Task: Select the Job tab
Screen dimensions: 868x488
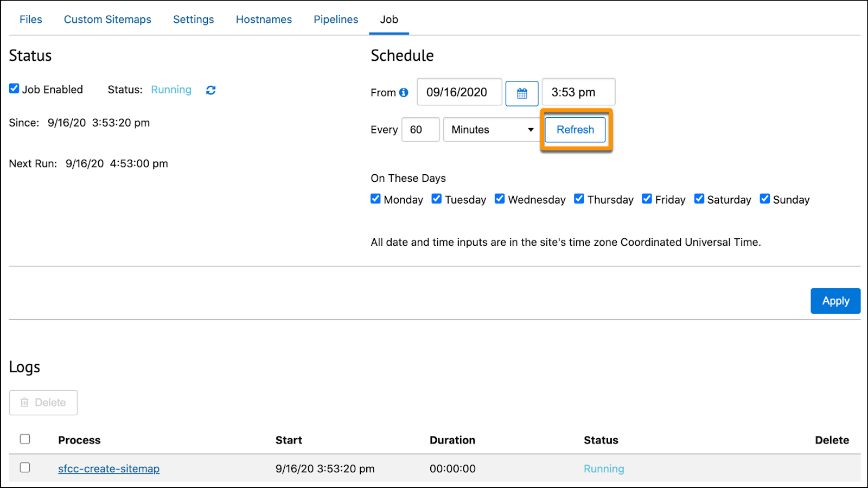Action: [x=389, y=20]
